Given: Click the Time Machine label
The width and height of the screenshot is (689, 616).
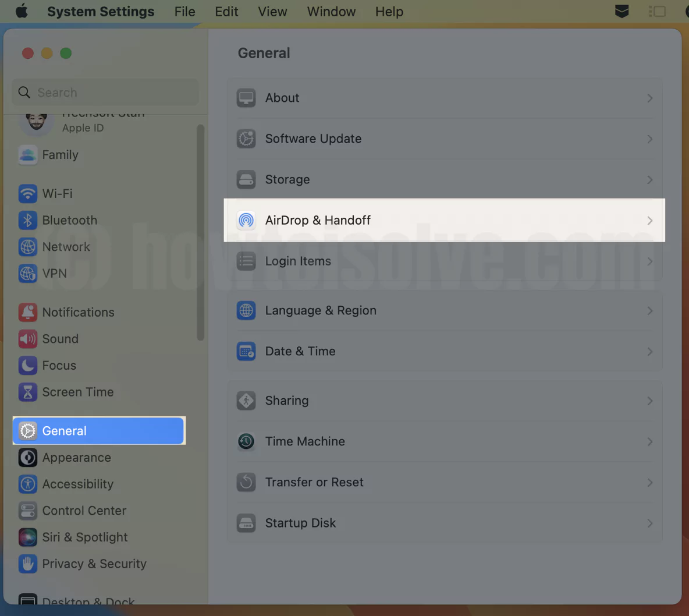Looking at the screenshot, I should coord(305,441).
